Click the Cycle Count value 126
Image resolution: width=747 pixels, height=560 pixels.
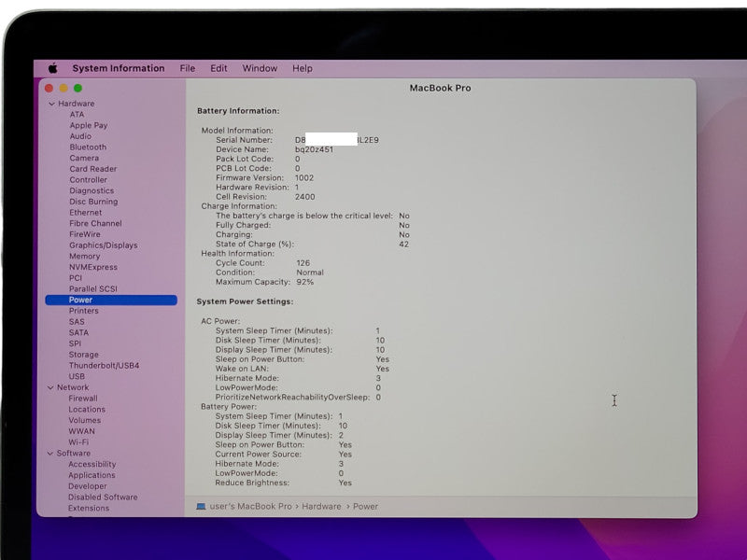(x=303, y=263)
